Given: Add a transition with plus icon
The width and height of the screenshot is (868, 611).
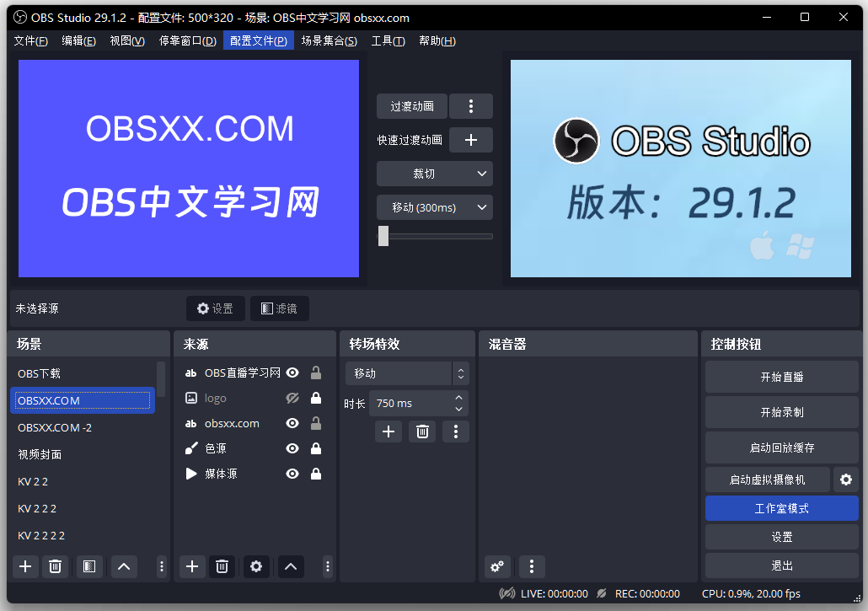Looking at the screenshot, I should coord(388,431).
